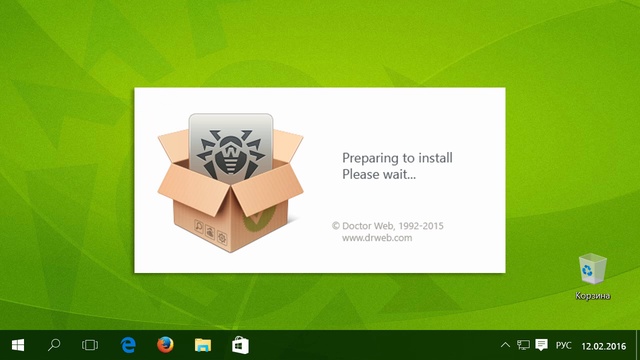Open the Windows Start menu

[18, 345]
